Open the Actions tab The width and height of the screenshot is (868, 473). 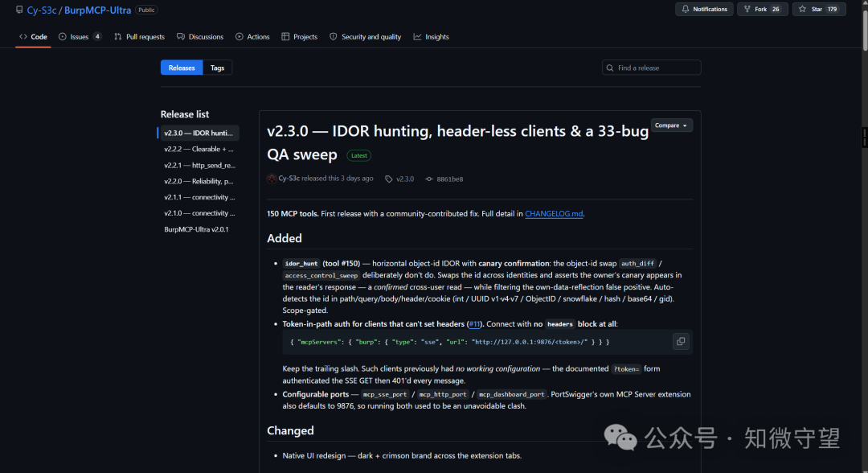click(x=252, y=36)
